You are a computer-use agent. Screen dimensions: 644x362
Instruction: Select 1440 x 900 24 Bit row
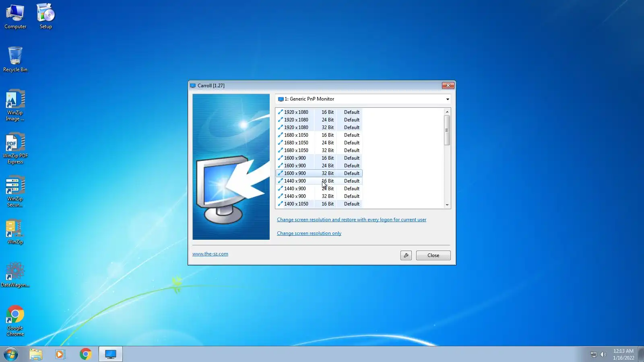point(319,189)
